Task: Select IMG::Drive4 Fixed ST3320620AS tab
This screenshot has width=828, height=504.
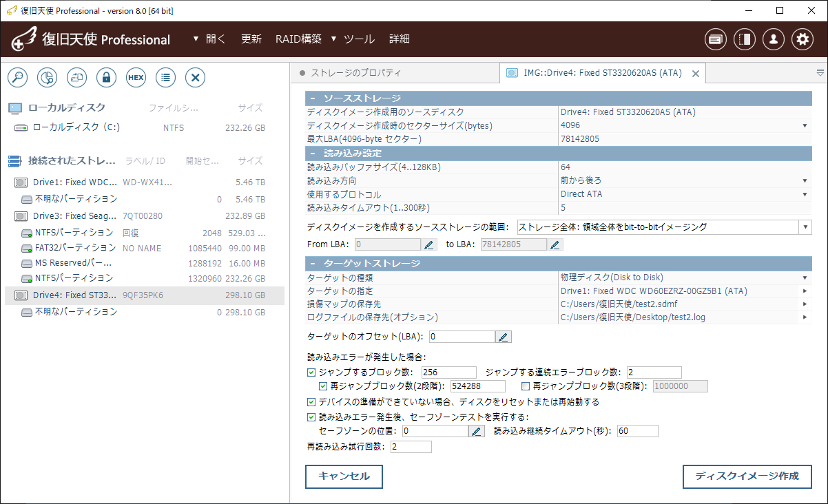Action: [x=601, y=73]
